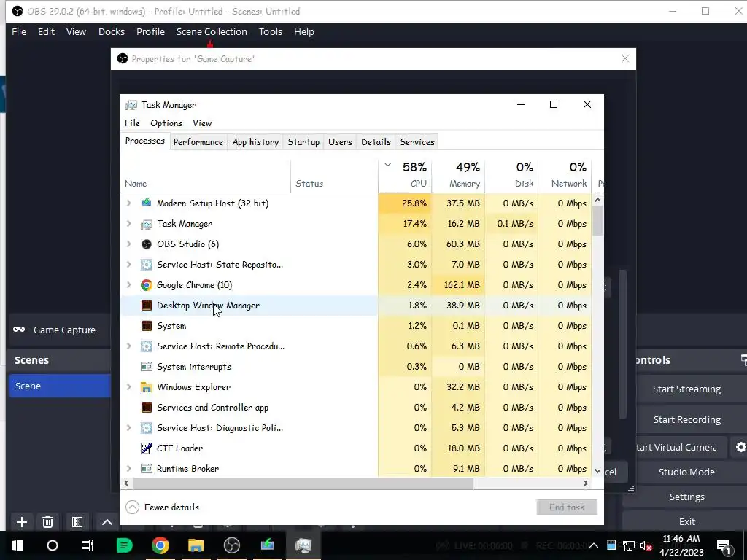This screenshot has height=560, width=747.
Task: Launch Google Chrome from taskbar
Action: [160, 545]
